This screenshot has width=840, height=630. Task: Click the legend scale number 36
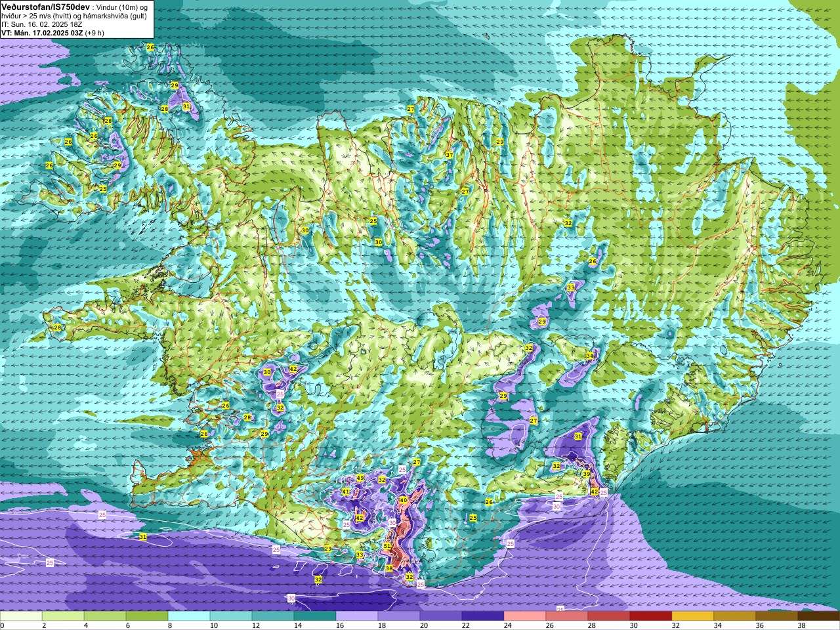coord(759,625)
